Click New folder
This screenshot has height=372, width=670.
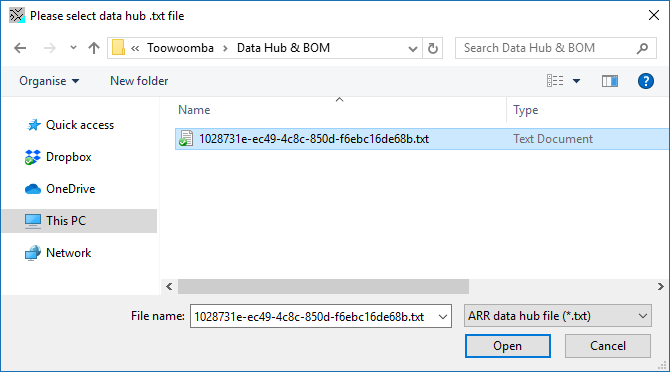coord(139,81)
